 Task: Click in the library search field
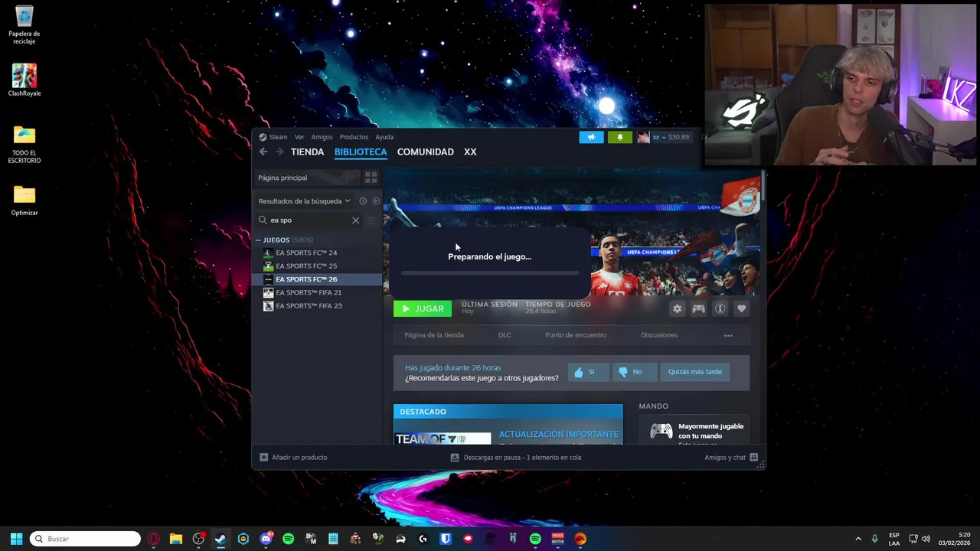pos(309,220)
